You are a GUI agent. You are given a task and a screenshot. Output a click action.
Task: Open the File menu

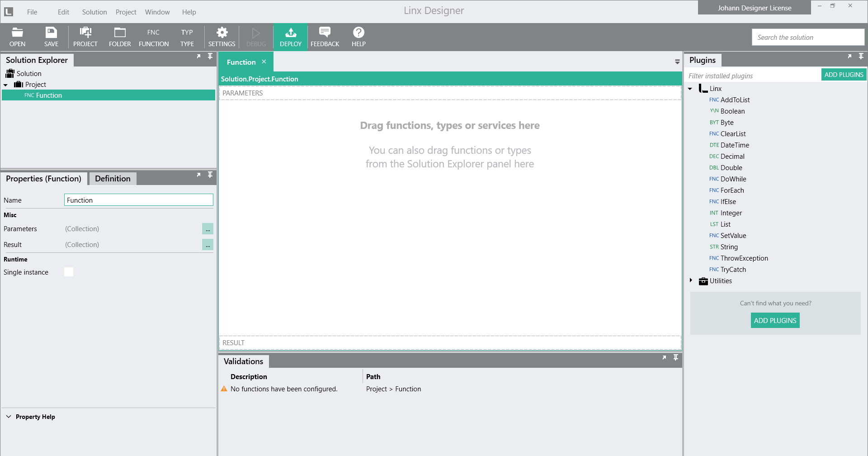[x=32, y=12]
